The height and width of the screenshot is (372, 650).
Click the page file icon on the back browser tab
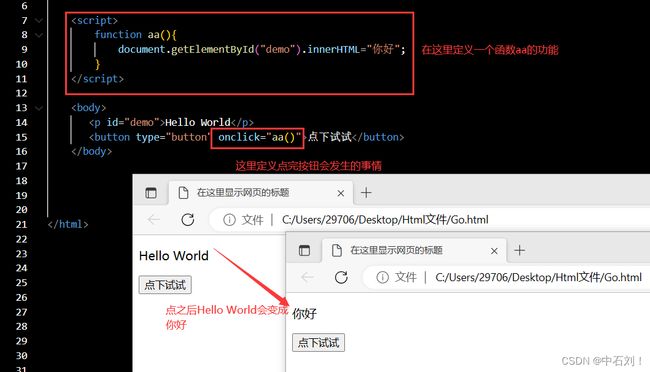point(183,193)
